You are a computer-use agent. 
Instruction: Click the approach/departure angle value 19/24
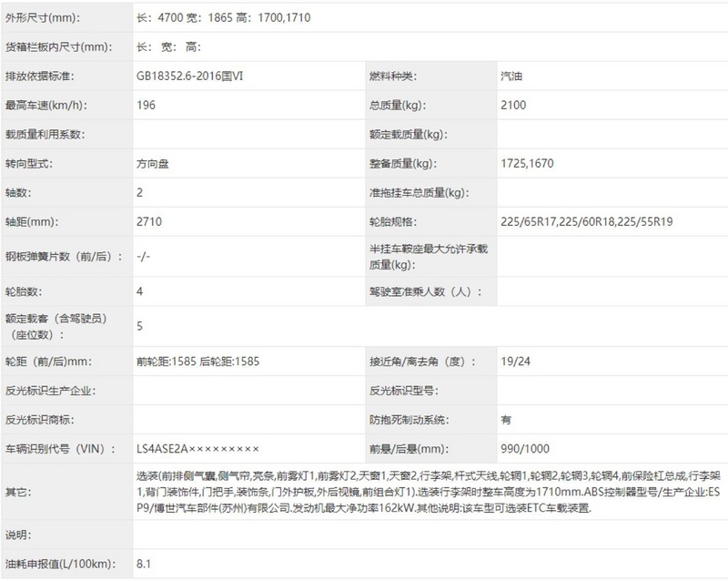[515, 362]
